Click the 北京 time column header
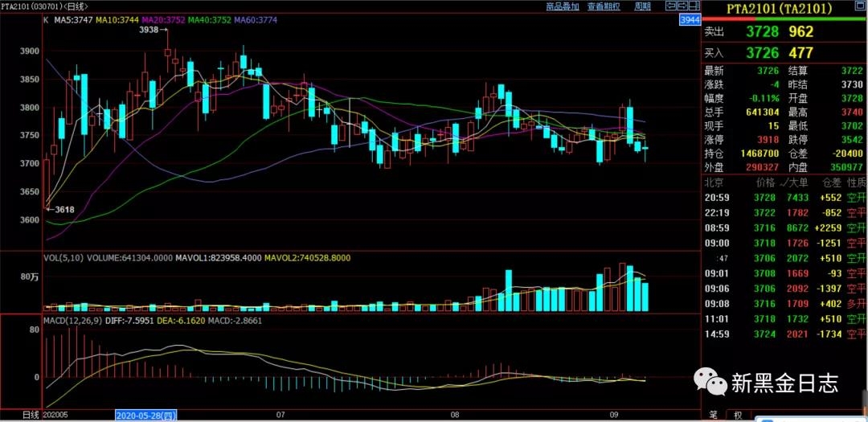 713,182
